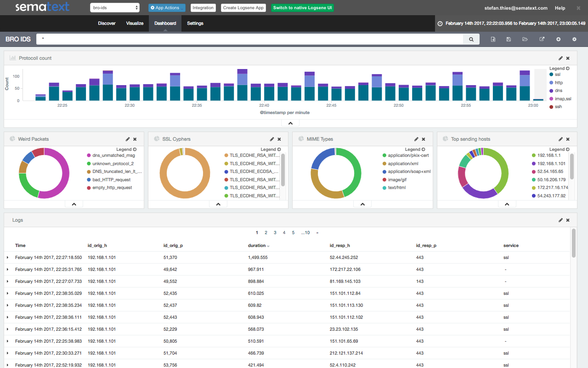588x368 pixels.
Task: Open the App Actions menu
Action: click(166, 7)
